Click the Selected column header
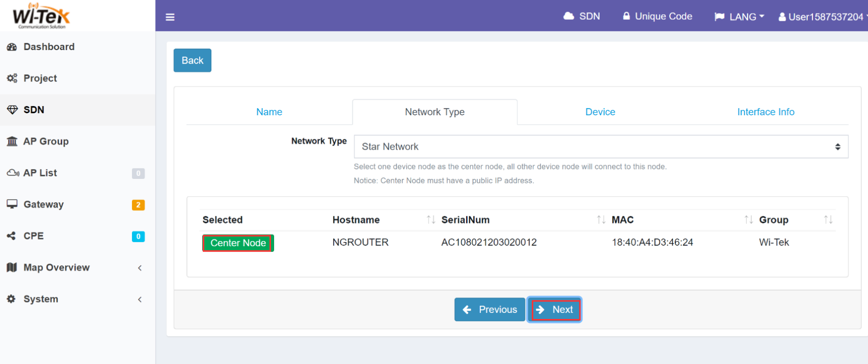This screenshot has height=364, width=868. (x=222, y=220)
